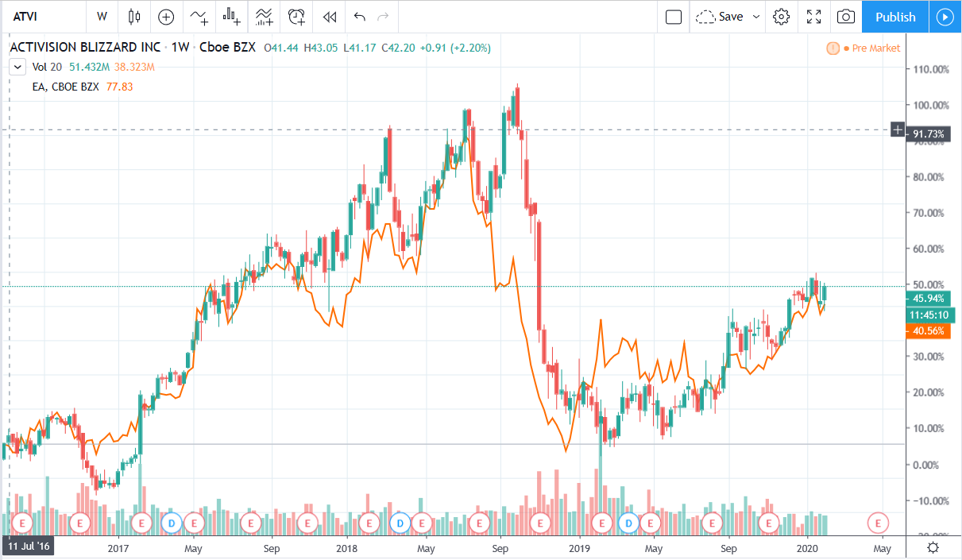Undo the last chart action
The height and width of the screenshot is (560, 962).
point(359,17)
